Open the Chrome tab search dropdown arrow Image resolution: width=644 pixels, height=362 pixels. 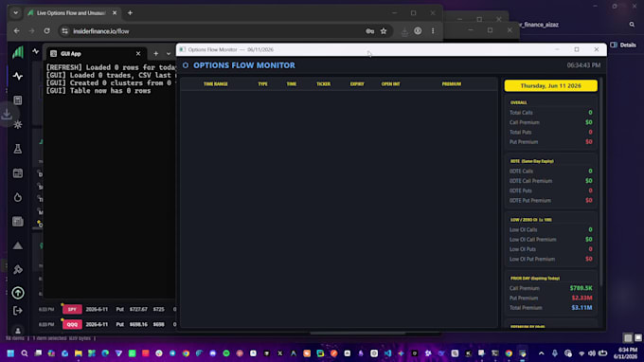click(x=15, y=13)
